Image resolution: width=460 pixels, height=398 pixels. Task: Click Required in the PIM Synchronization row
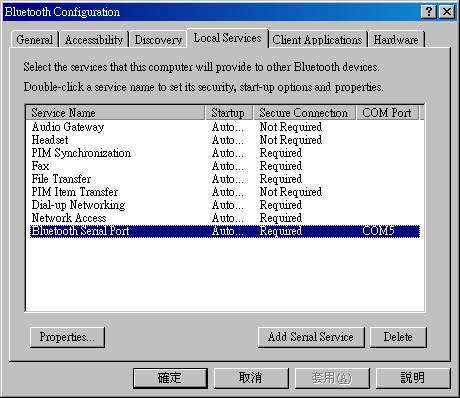tap(281, 153)
